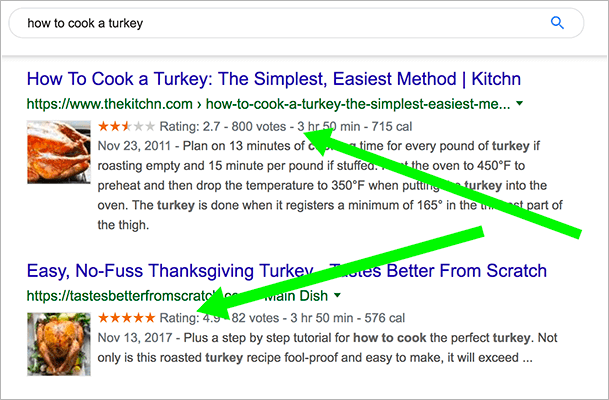This screenshot has width=609, height=400.
Task: Expand the dropdown arrow after 'Main Dish'
Action: click(x=338, y=296)
